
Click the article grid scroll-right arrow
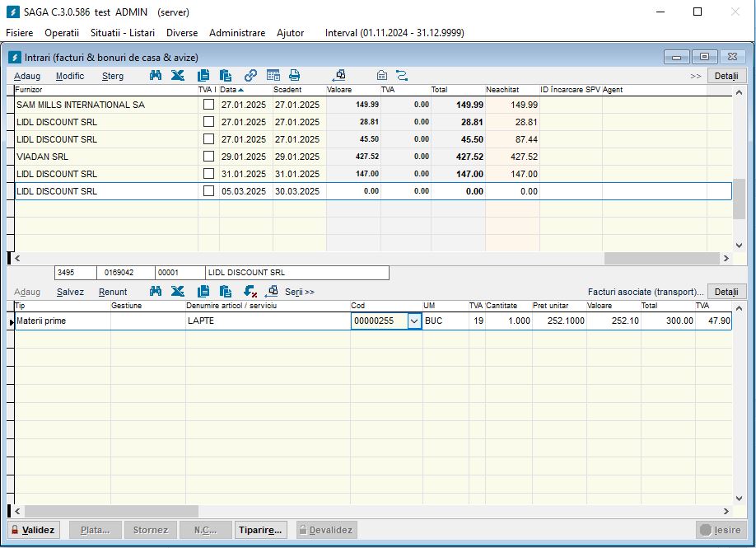[x=726, y=511]
